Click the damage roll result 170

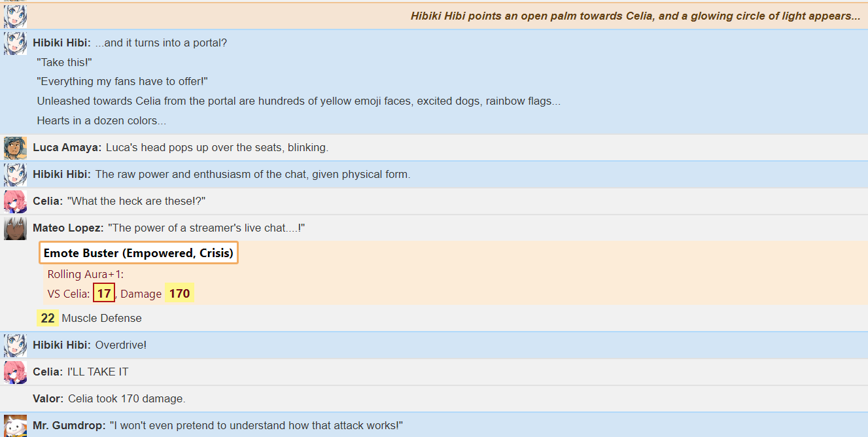179,294
